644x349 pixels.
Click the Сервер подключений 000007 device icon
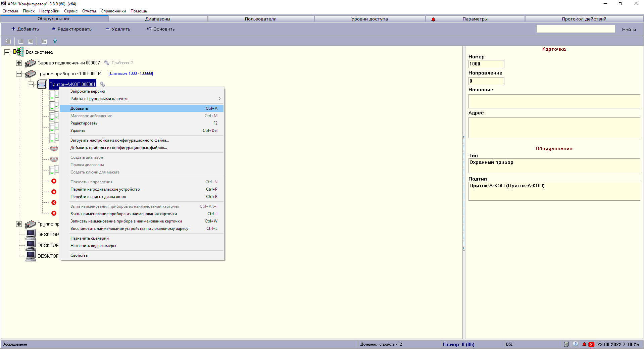[x=30, y=63]
